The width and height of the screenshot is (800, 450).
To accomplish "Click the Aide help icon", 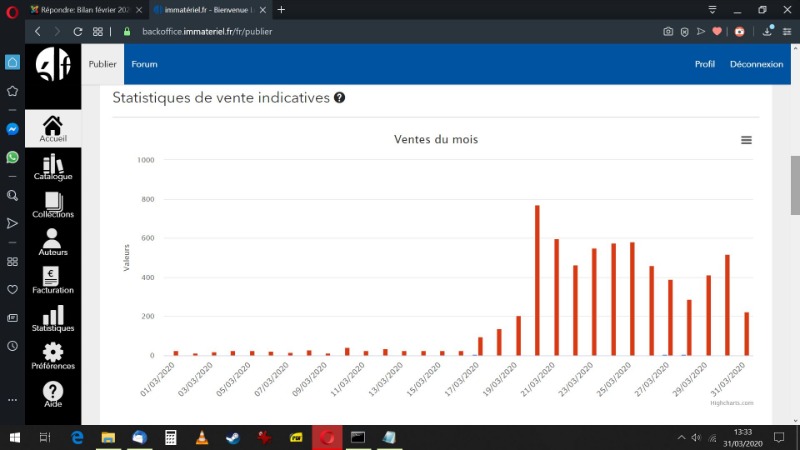I will tap(53, 395).
